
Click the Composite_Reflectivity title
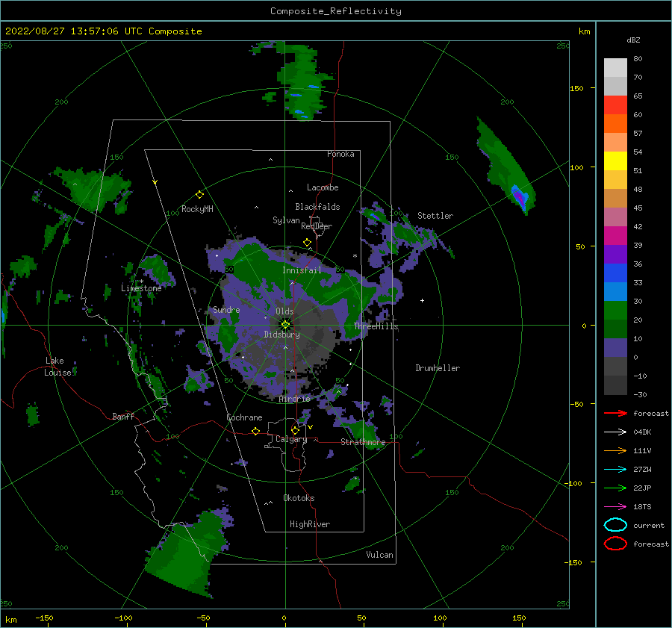pos(336,11)
